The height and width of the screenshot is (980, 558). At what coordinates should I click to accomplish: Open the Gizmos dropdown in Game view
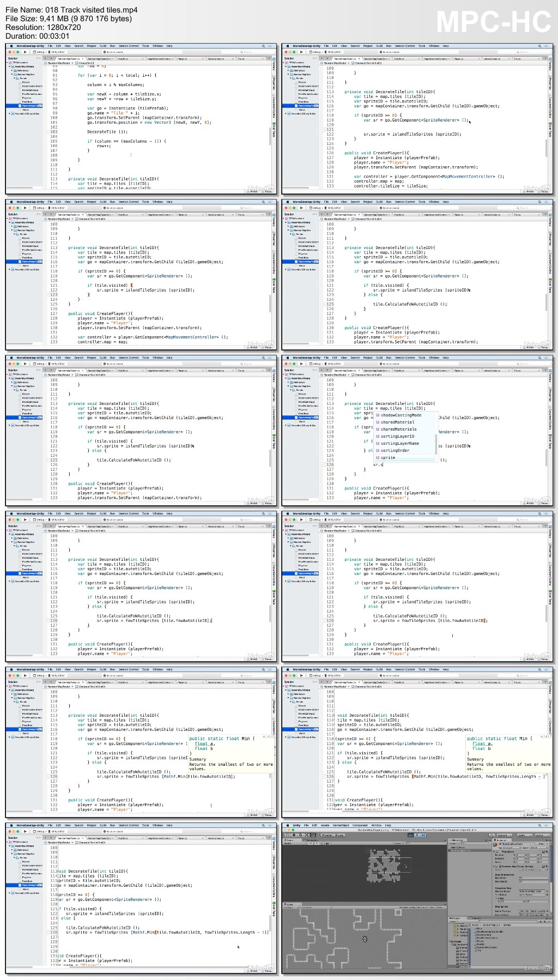pos(441,908)
